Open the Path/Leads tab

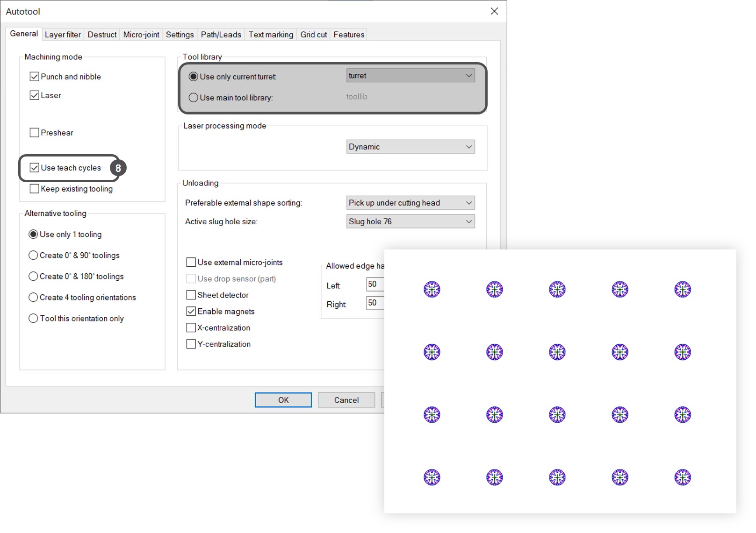221,35
